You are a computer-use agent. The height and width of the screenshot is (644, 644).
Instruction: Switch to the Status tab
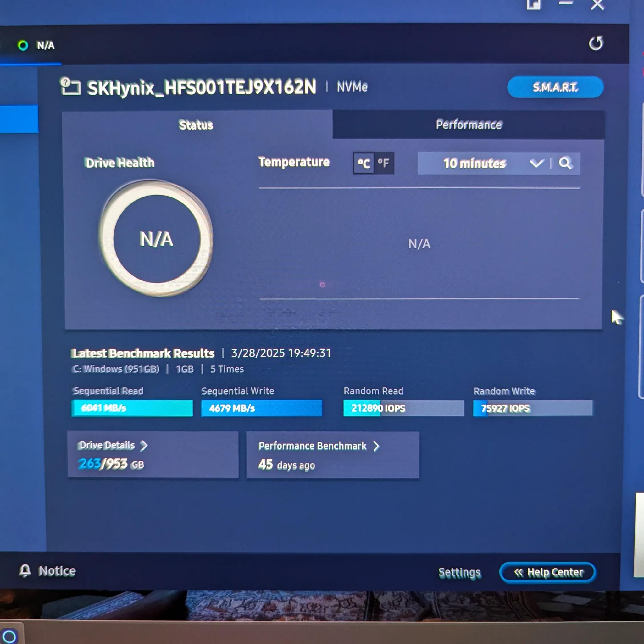197,125
